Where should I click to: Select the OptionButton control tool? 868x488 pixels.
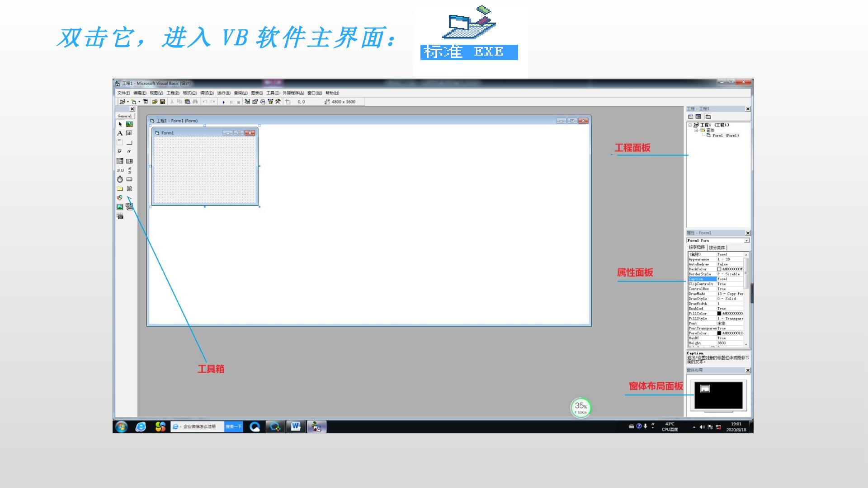129,152
